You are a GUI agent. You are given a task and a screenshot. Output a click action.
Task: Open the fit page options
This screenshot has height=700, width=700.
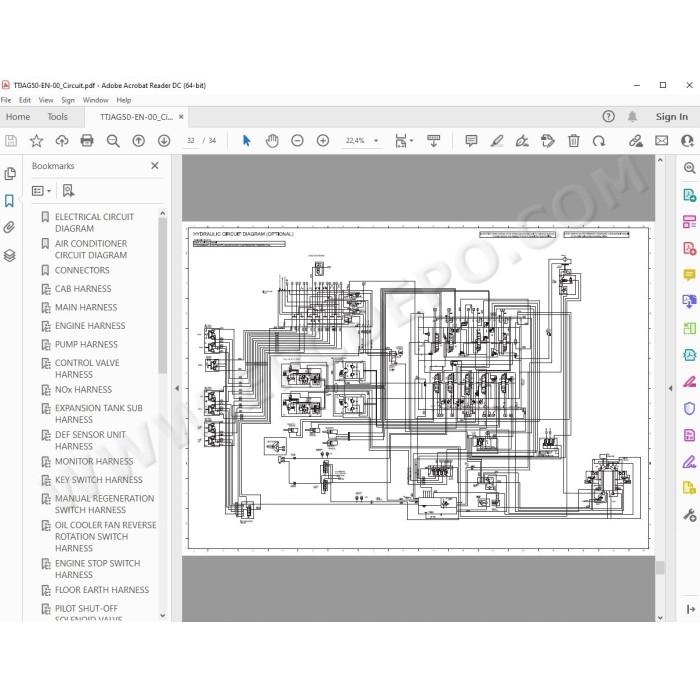[x=404, y=141]
